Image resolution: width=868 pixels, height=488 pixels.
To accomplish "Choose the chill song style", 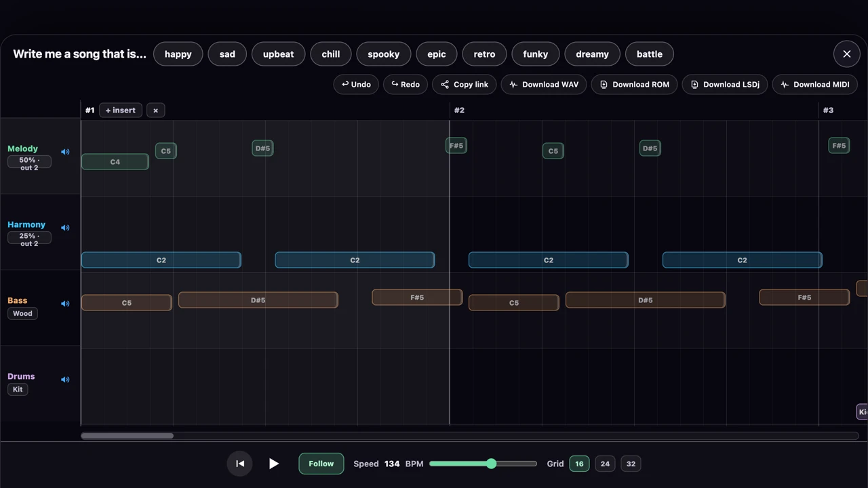I will click(331, 54).
